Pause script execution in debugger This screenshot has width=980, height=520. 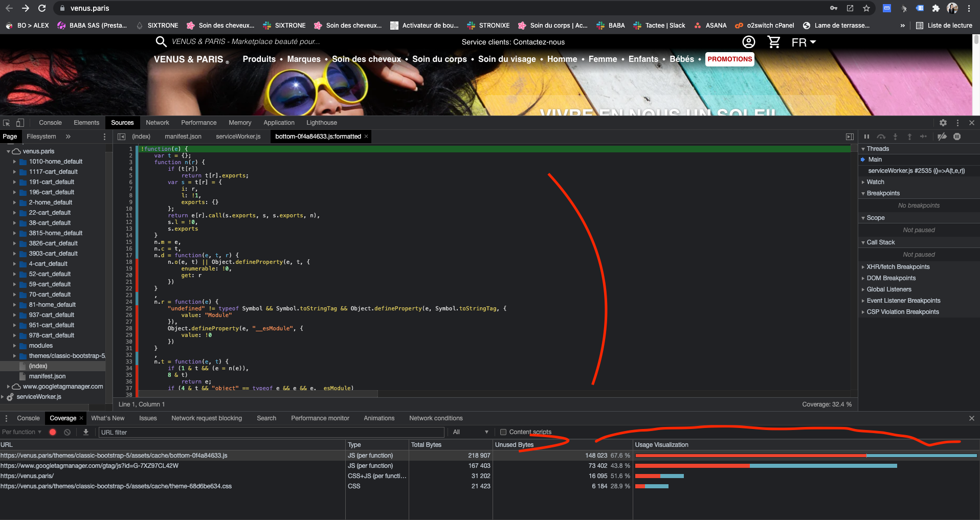[866, 137]
